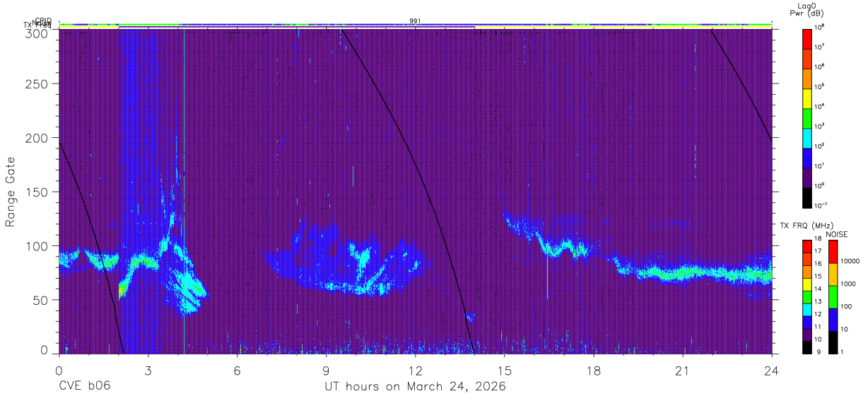868x401 pixels.
Task: Click the x-axis tick label '24'
Action: click(771, 370)
